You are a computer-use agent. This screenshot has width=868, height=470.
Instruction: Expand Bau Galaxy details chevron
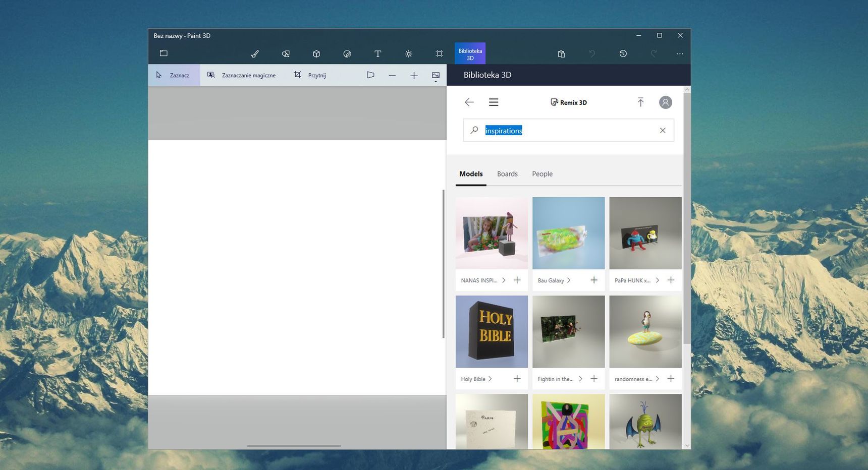[x=569, y=280]
